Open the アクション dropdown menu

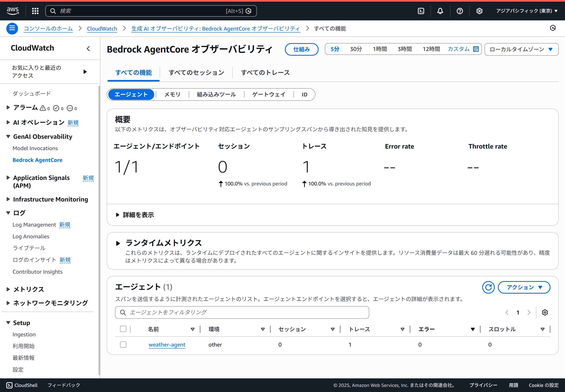(x=524, y=287)
